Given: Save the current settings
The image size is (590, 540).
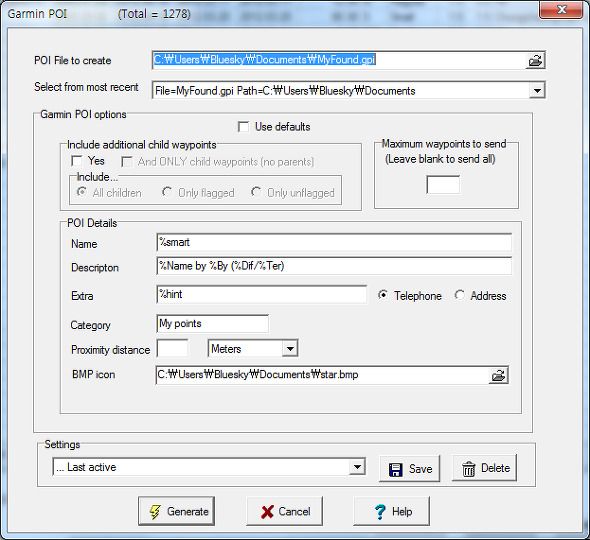Looking at the screenshot, I should coord(409,469).
